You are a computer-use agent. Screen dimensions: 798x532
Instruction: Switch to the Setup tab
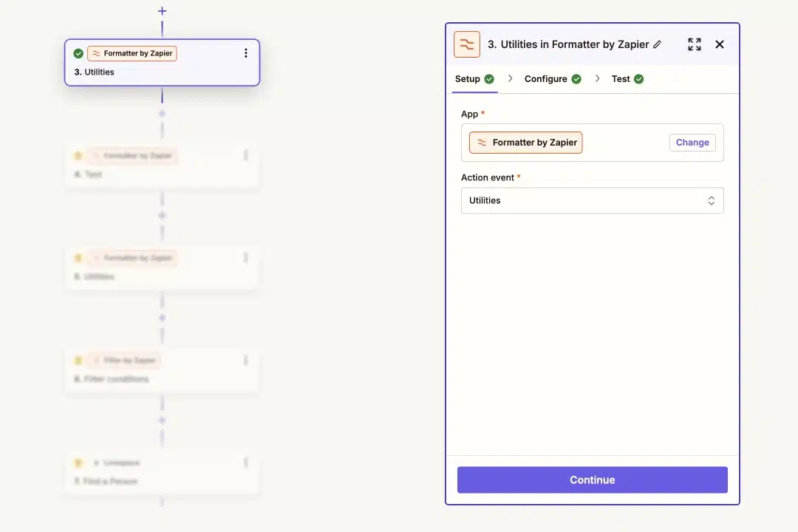click(x=474, y=79)
